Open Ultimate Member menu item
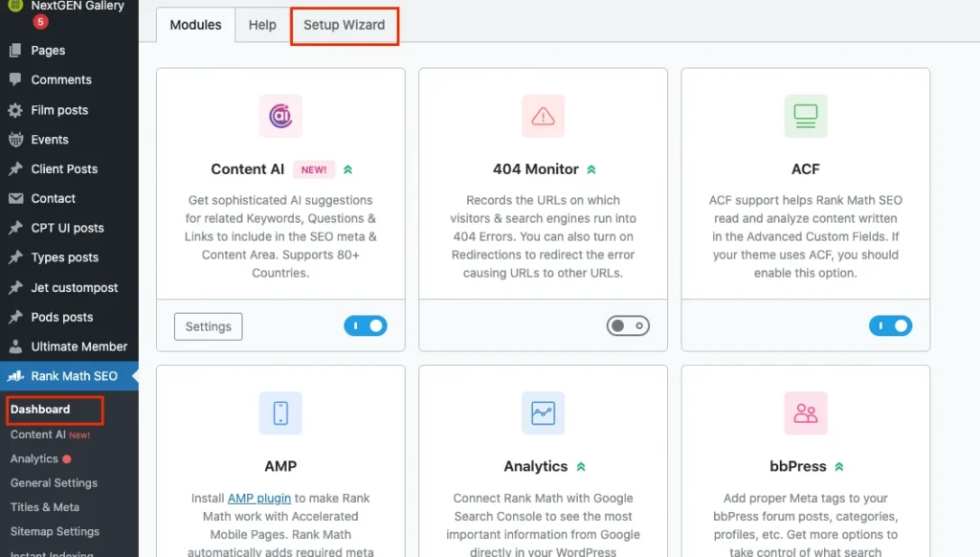This screenshot has width=980, height=557. 78,346
